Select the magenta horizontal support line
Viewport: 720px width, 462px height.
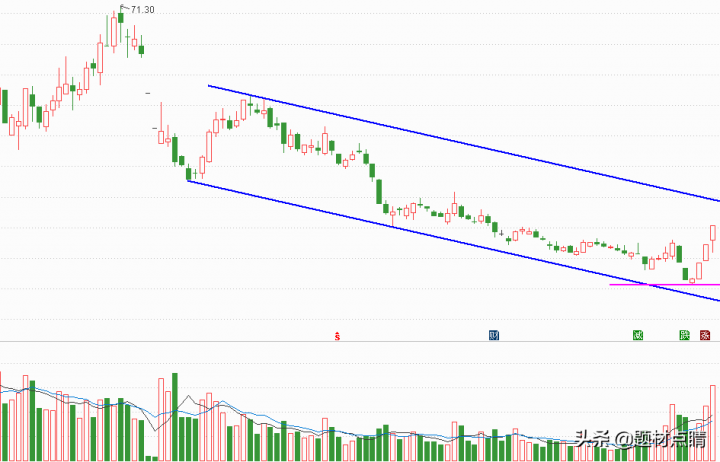click(x=665, y=285)
